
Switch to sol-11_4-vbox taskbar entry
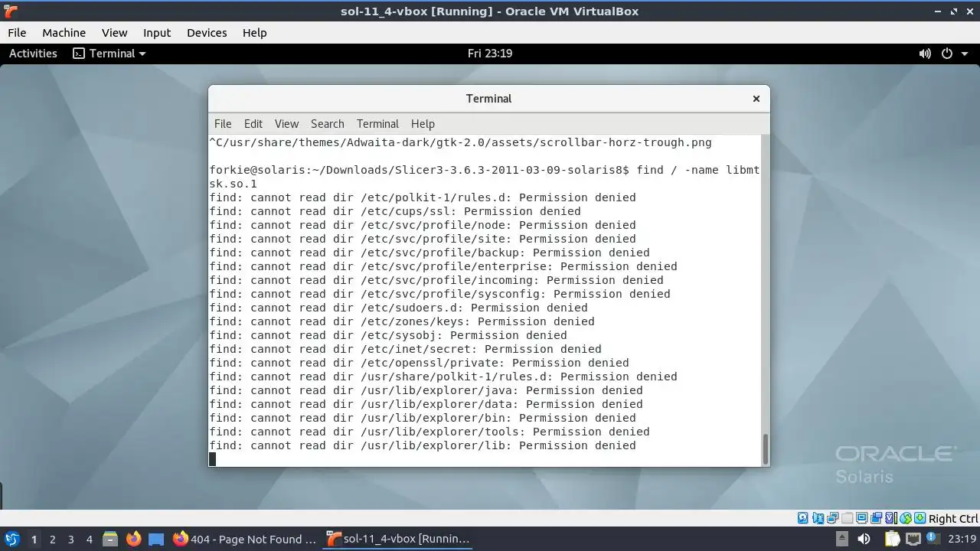[398, 539]
